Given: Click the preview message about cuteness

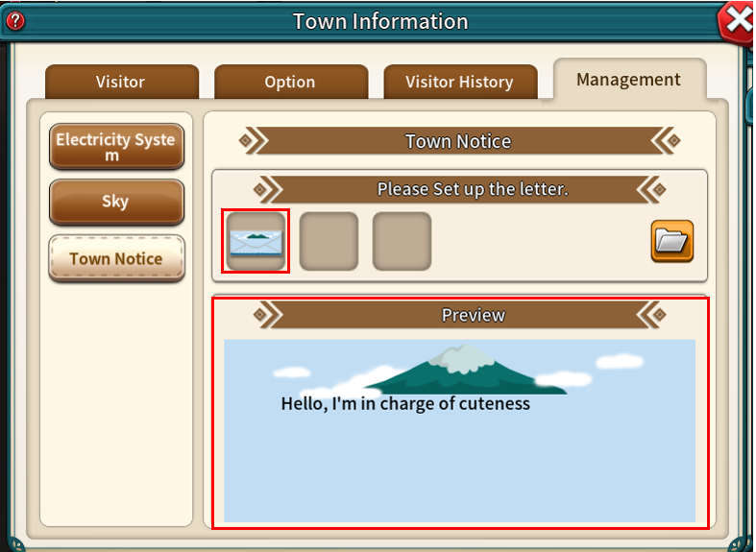Looking at the screenshot, I should click(x=405, y=403).
